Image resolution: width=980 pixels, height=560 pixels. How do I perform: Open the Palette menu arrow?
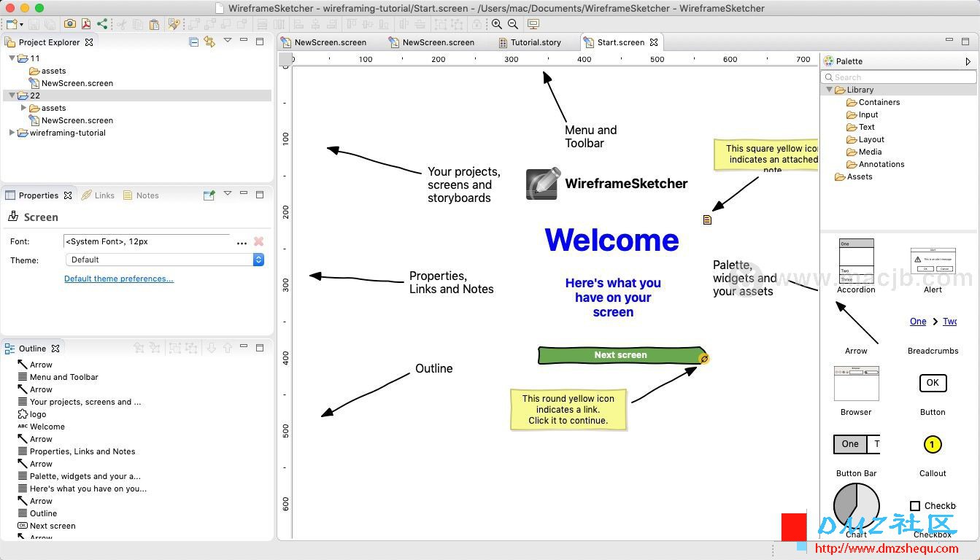coord(968,61)
